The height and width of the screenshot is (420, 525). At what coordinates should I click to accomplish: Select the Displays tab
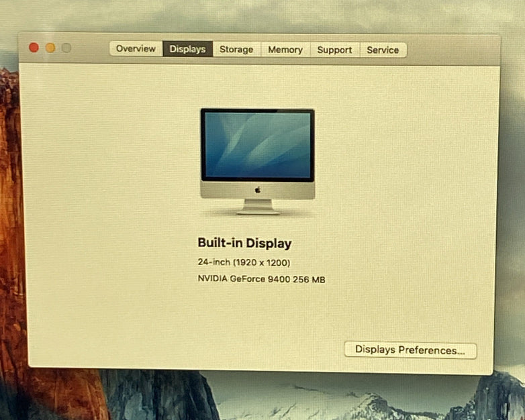pos(187,49)
